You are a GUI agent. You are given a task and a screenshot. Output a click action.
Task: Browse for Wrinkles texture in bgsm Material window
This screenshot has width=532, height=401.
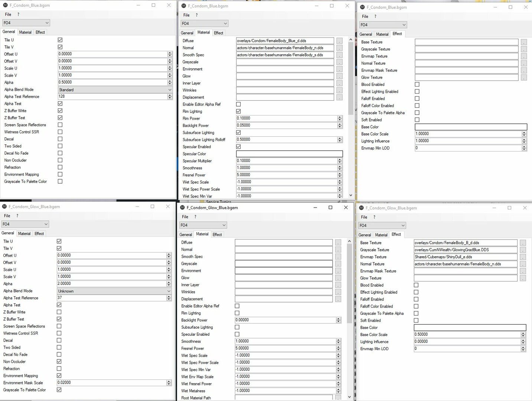point(339,90)
